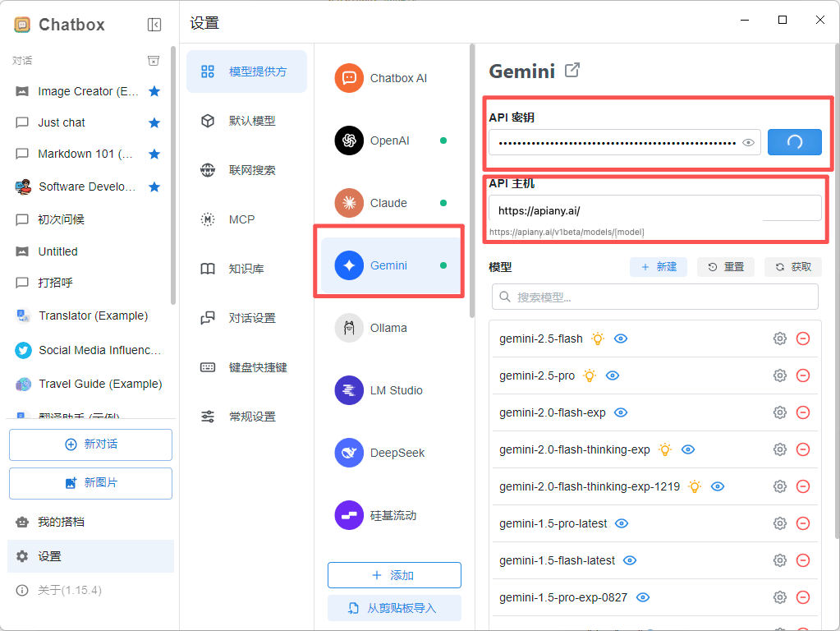Viewport: 840px width, 631px height.
Task: Click 新建 to create a model
Action: [x=659, y=267]
